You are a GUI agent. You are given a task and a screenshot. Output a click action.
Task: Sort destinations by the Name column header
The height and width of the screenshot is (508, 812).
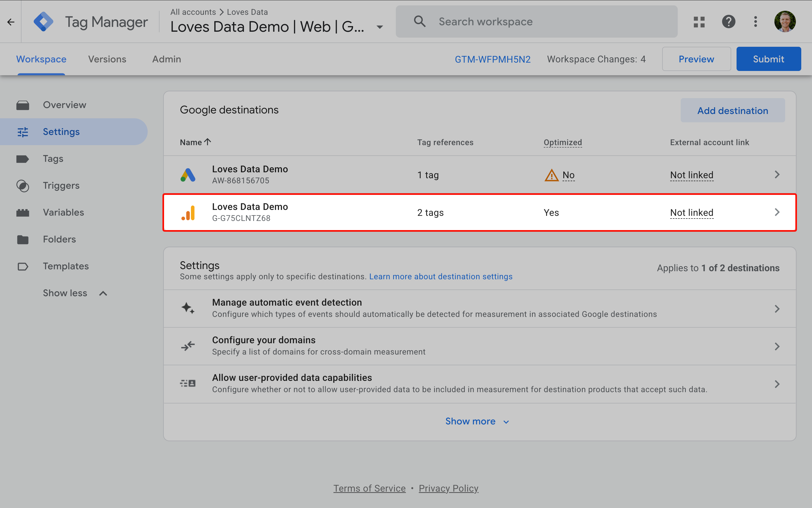point(195,142)
